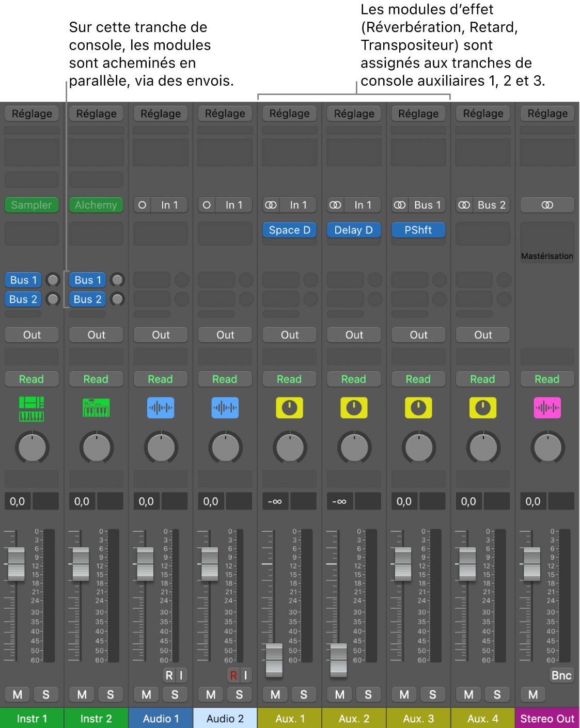
Task: Open the In 1 input slot on Aux. 1
Action: point(289,205)
